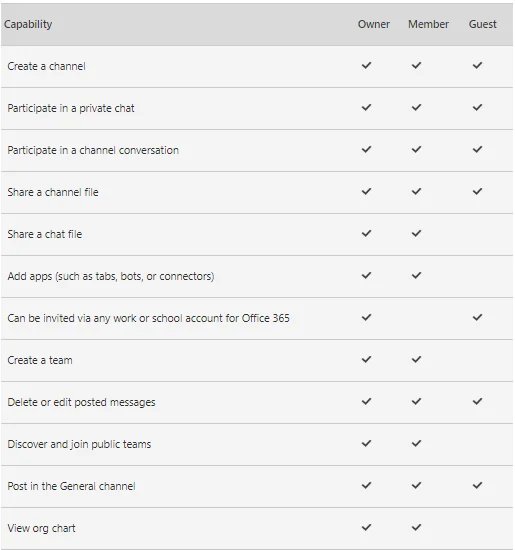Click Owner checkmark for Add apps row

coord(366,275)
